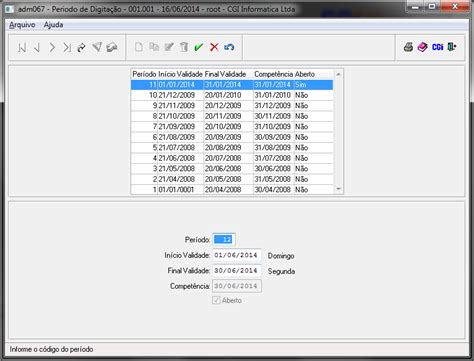The width and height of the screenshot is (474, 361).
Task: Open the filter funnel icon
Action: (97, 47)
